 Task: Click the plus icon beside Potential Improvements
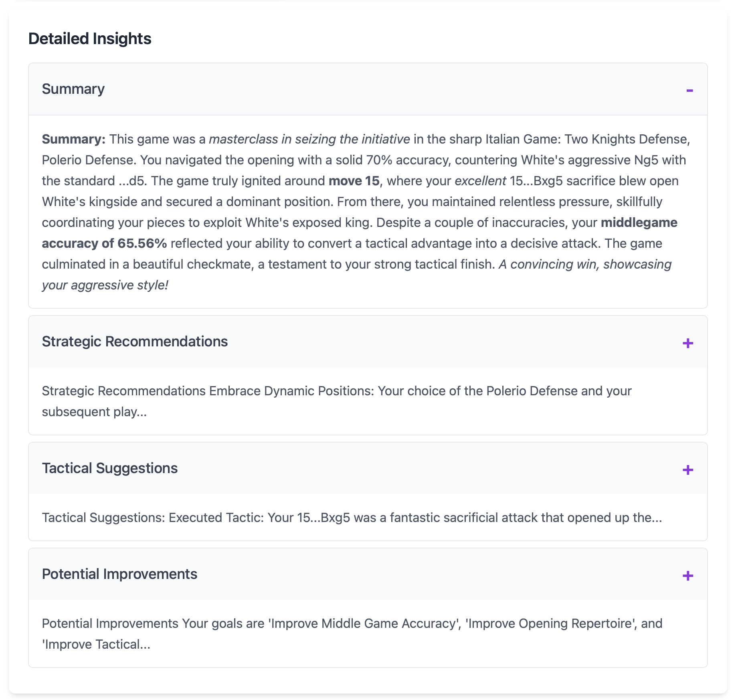click(688, 576)
